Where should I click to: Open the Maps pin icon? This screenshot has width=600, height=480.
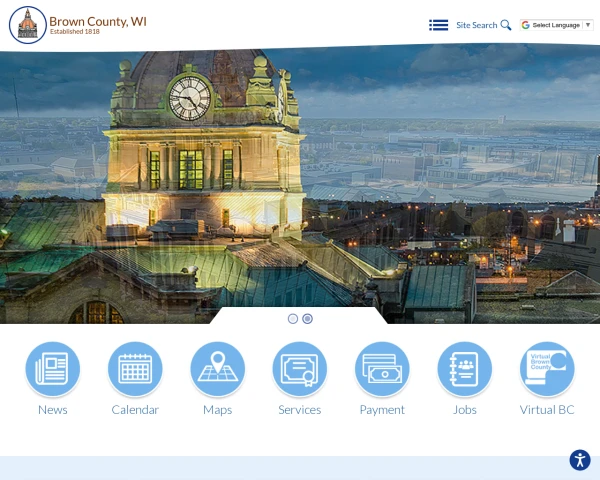click(x=218, y=369)
